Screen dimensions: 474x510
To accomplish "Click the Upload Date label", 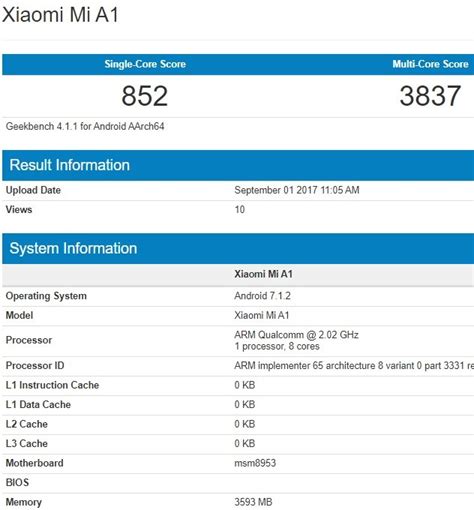I will tap(33, 190).
